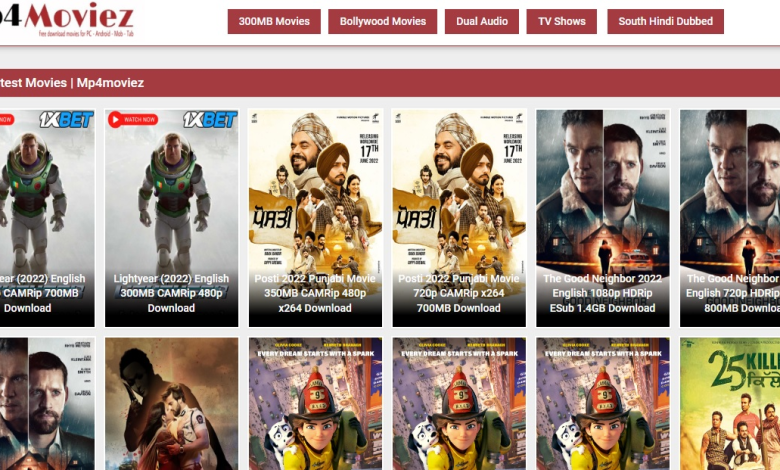Screen dimensions: 780x470
Task: Click Posti 2022 Punjabi 350MB x264 Download title
Action: coord(315,293)
